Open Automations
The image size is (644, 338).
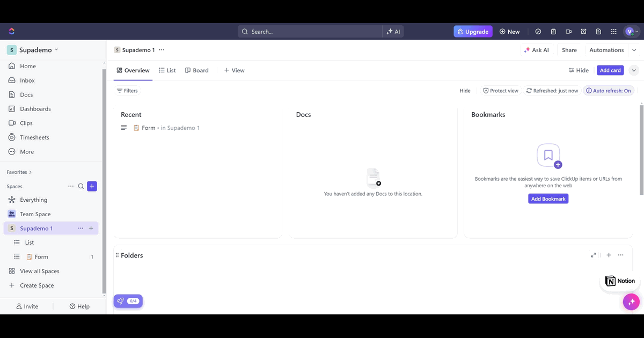coord(606,50)
